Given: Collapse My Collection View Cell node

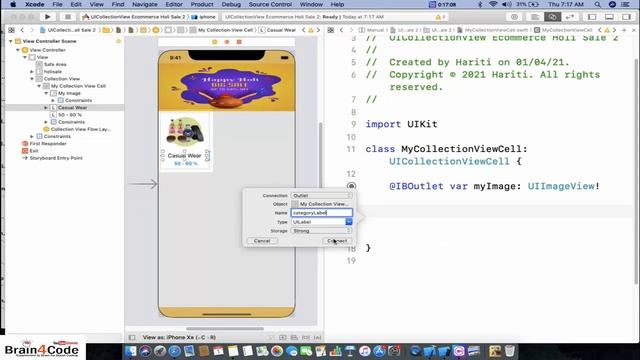Looking at the screenshot, I should tap(39, 86).
